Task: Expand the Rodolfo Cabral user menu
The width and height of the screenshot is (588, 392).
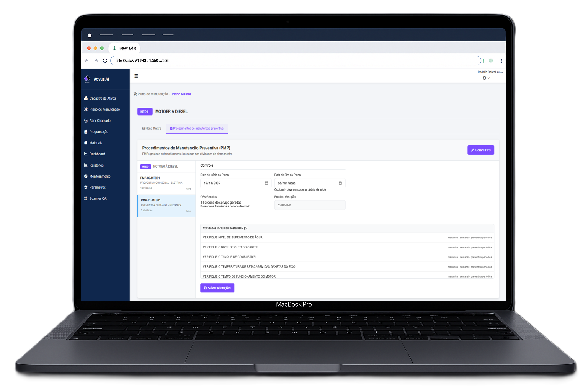Action: point(486,78)
